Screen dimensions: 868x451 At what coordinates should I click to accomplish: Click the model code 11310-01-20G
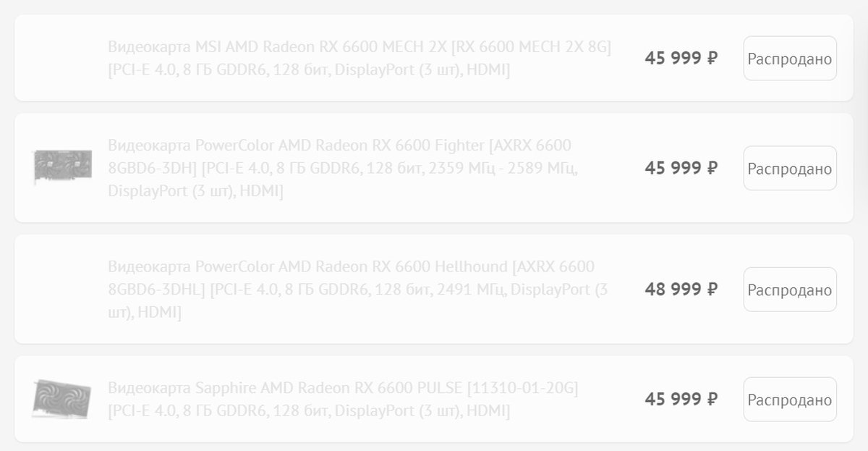point(523,388)
